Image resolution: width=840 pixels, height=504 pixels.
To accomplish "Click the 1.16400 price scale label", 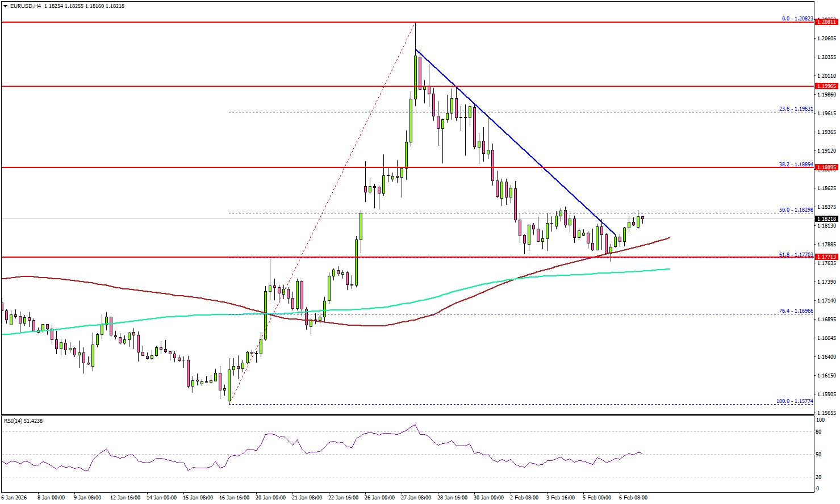I will [x=826, y=357].
